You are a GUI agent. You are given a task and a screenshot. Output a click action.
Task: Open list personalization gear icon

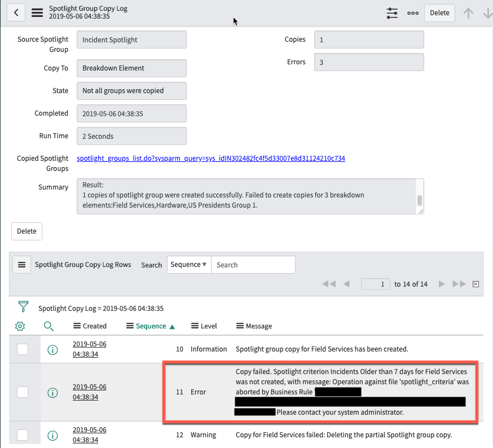coord(20,326)
